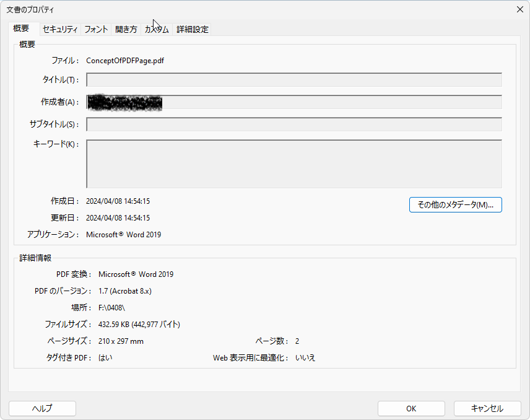Close the 文書のプロパティ dialog with X

click(x=519, y=9)
